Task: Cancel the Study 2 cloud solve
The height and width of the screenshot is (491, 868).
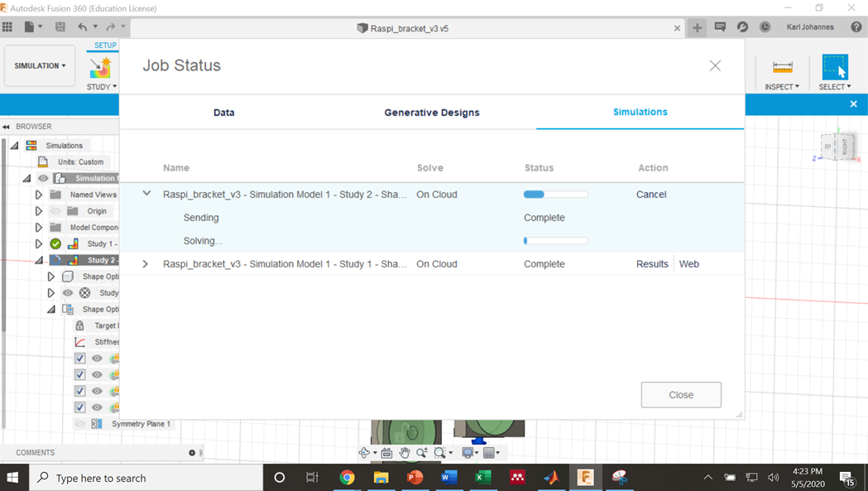Action: point(651,195)
